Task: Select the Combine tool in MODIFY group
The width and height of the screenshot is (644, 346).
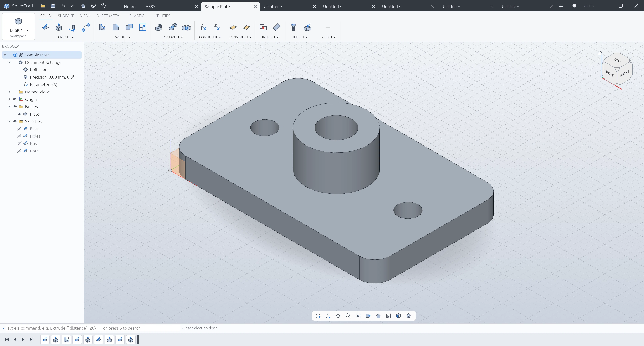Action: [129, 27]
